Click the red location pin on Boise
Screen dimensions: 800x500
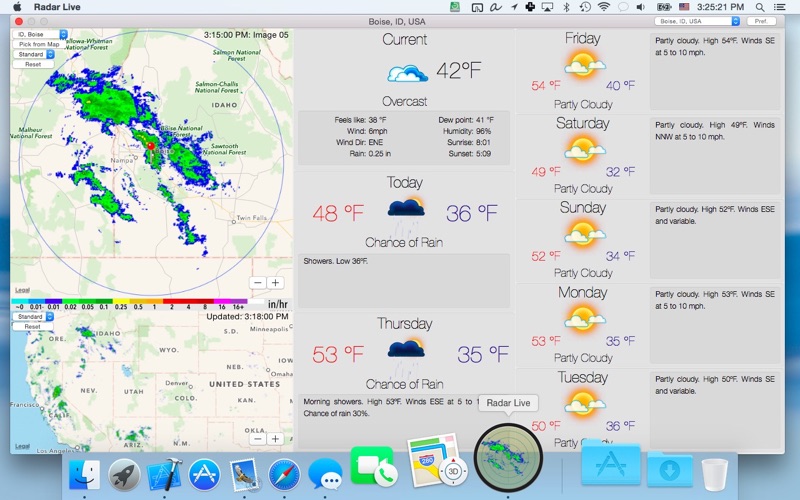151,146
